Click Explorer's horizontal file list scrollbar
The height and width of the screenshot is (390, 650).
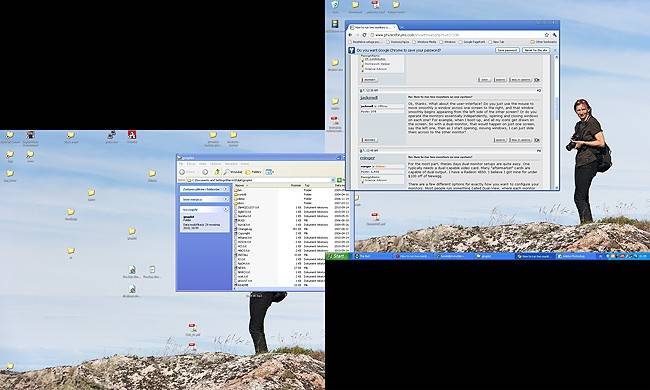pyautogui.click(x=279, y=288)
